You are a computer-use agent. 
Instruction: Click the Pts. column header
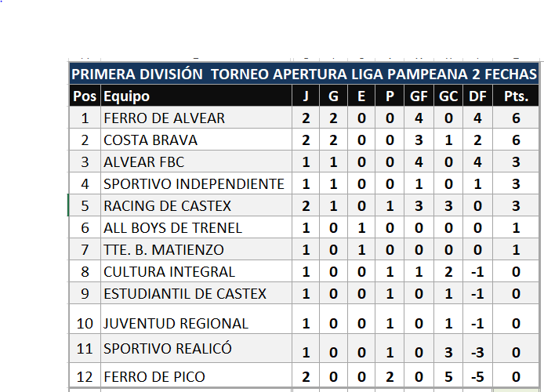(516, 97)
